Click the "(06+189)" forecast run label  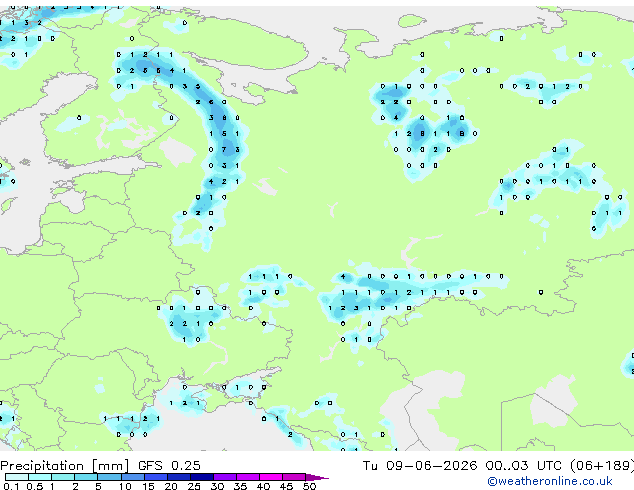coord(602,466)
